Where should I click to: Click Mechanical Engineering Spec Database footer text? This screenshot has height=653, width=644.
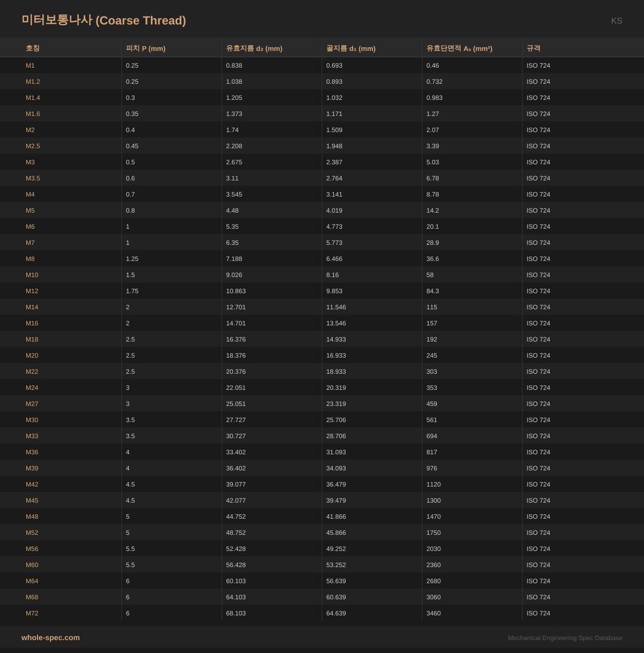pos(565,638)
